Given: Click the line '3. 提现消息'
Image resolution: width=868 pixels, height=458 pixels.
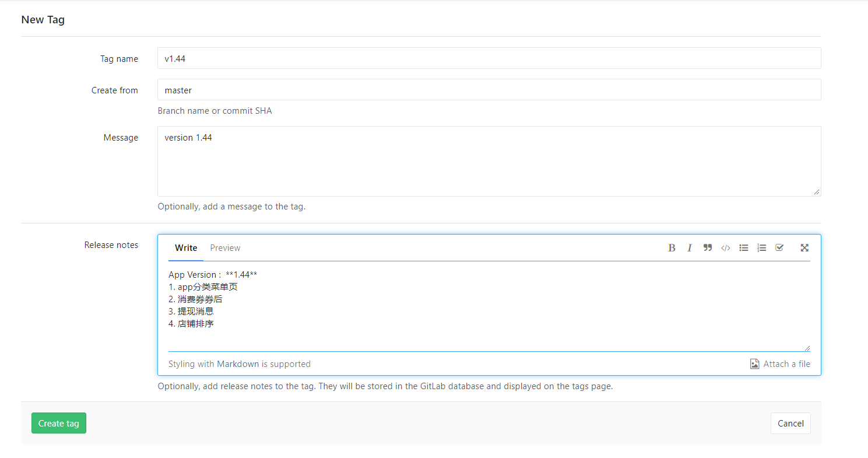Looking at the screenshot, I should pos(191,312).
